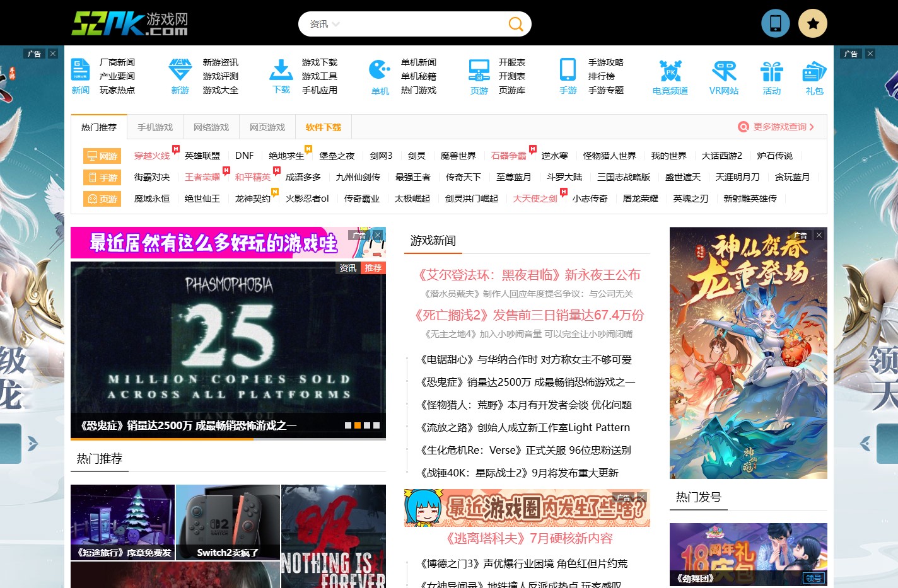This screenshot has width=898, height=588.
Task: Click the orange 网游 category badge
Action: (x=102, y=156)
